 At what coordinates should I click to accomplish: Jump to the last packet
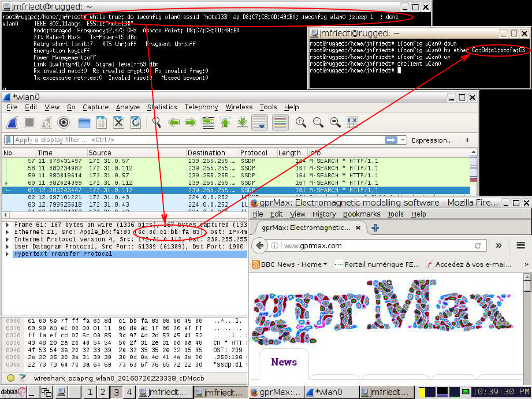pos(242,122)
